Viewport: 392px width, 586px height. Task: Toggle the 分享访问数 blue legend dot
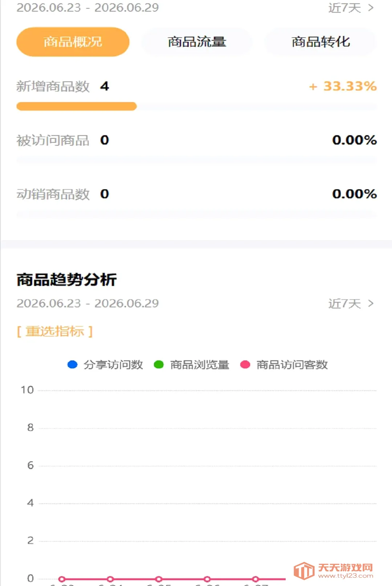[x=73, y=364]
